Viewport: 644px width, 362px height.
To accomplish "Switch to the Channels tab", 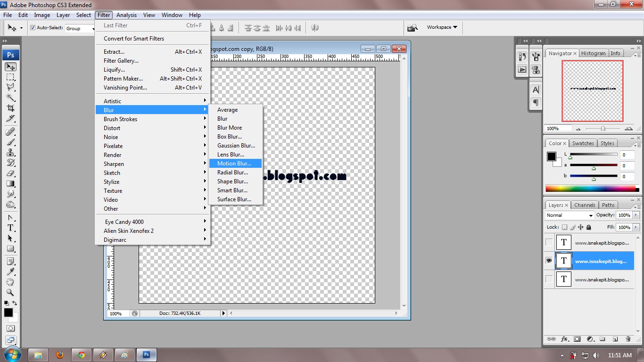I will click(x=585, y=205).
